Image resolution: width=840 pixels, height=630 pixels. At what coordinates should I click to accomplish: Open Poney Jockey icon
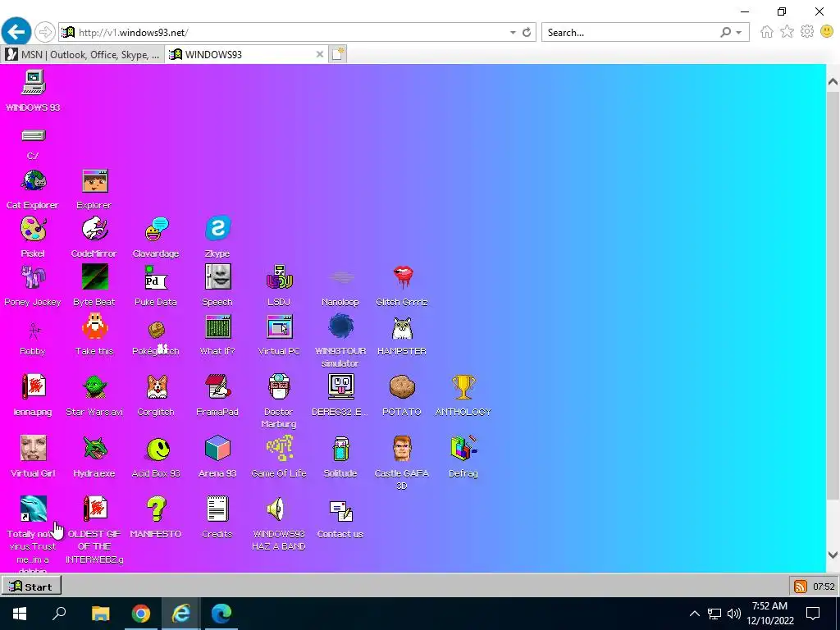[x=33, y=277]
